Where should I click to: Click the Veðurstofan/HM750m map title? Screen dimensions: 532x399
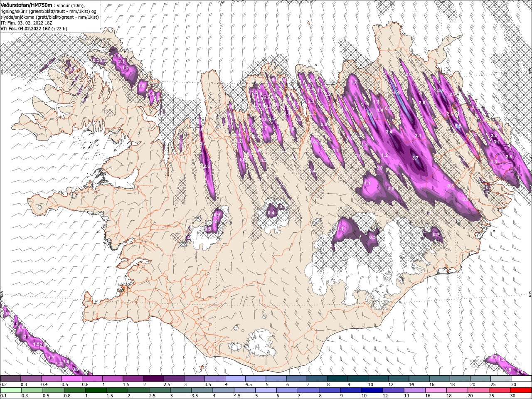tap(27, 5)
